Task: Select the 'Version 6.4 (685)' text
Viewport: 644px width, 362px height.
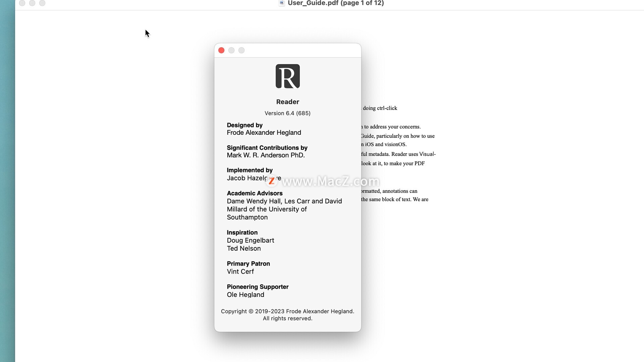Action: click(288, 113)
